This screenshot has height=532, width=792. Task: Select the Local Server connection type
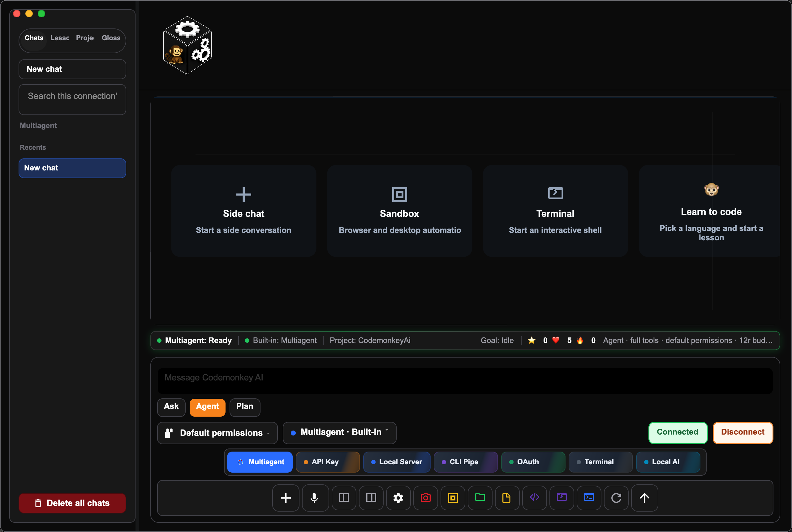[x=397, y=462]
